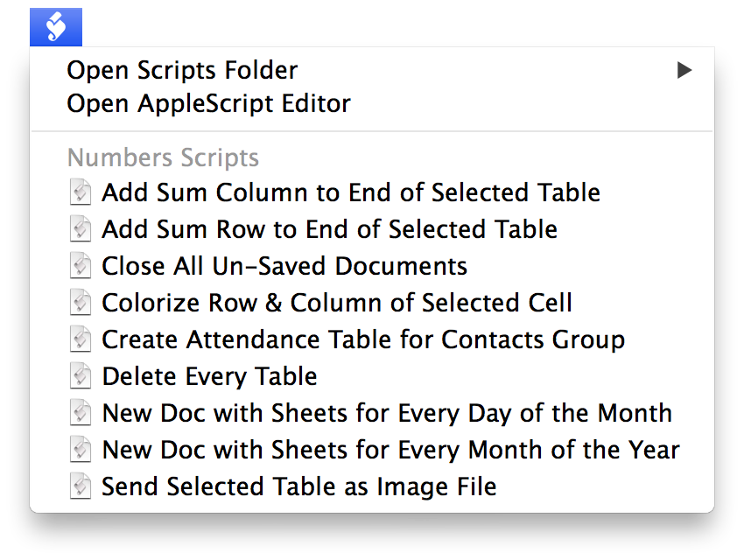Click the script icon beside Colorize Row & Column script
The height and width of the screenshot is (560, 744).
[x=81, y=303]
